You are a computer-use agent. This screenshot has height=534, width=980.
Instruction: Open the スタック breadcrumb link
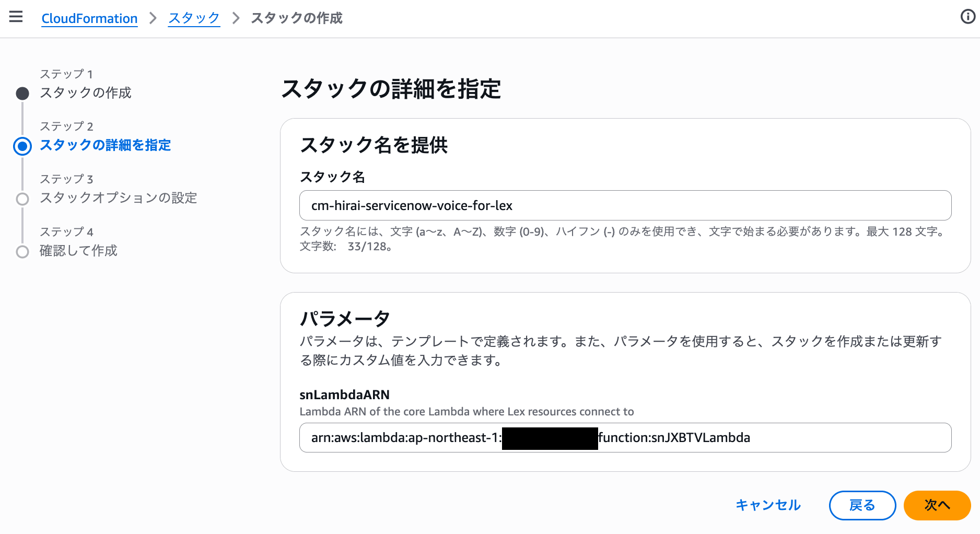click(x=194, y=18)
